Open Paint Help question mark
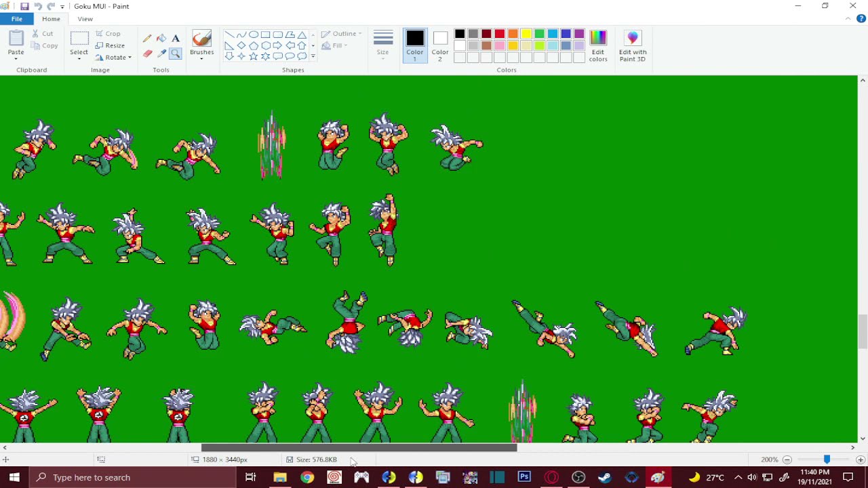The image size is (868, 488). point(861,19)
